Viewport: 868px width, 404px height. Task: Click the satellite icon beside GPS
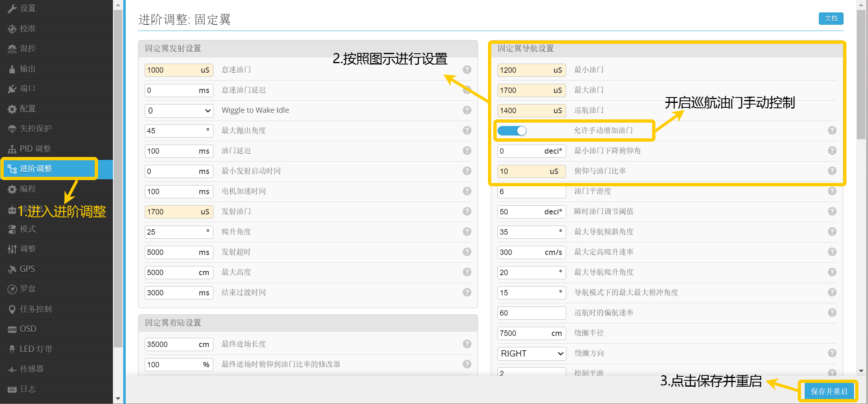click(12, 269)
